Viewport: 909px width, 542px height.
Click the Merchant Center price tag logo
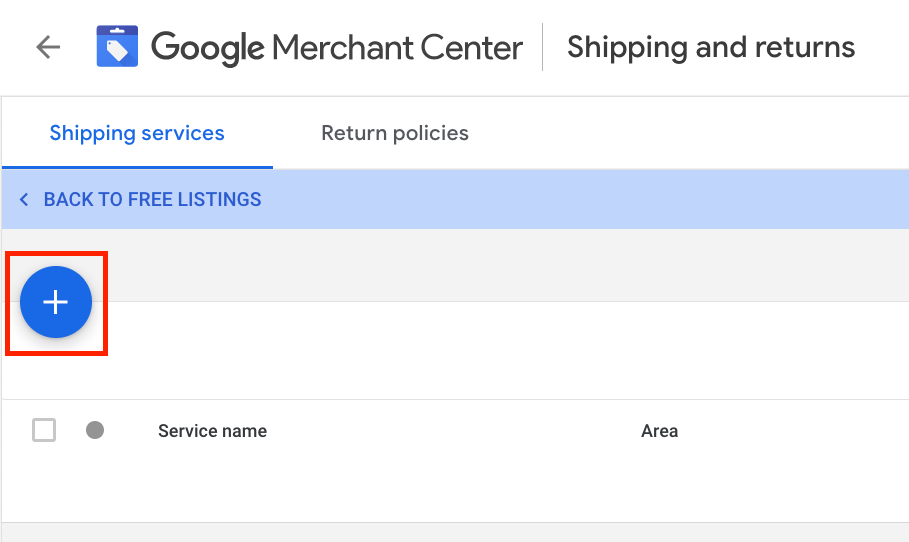tap(117, 47)
